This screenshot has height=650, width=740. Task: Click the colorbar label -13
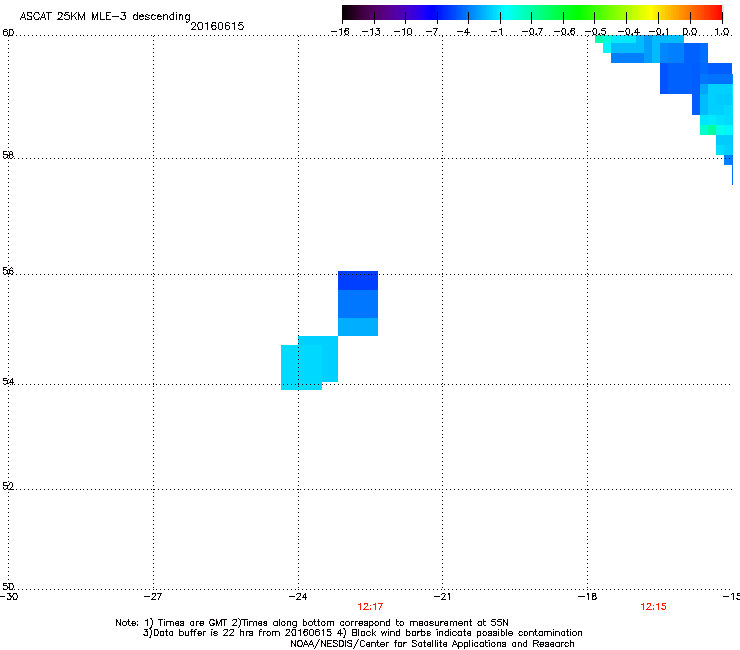371,32
